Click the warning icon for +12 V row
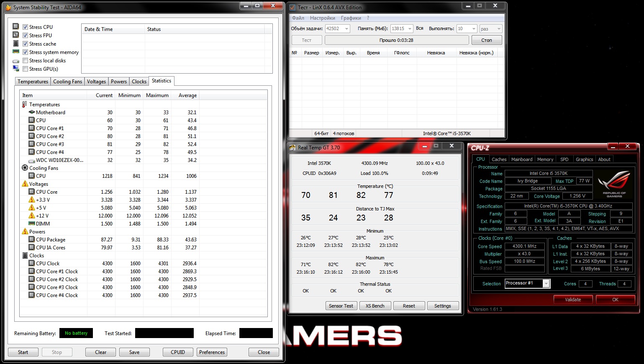644x364 pixels. (31, 216)
